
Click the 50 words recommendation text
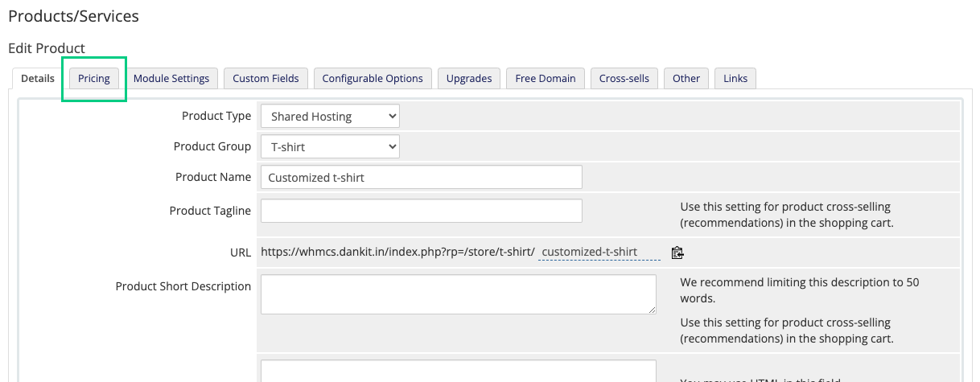800,290
